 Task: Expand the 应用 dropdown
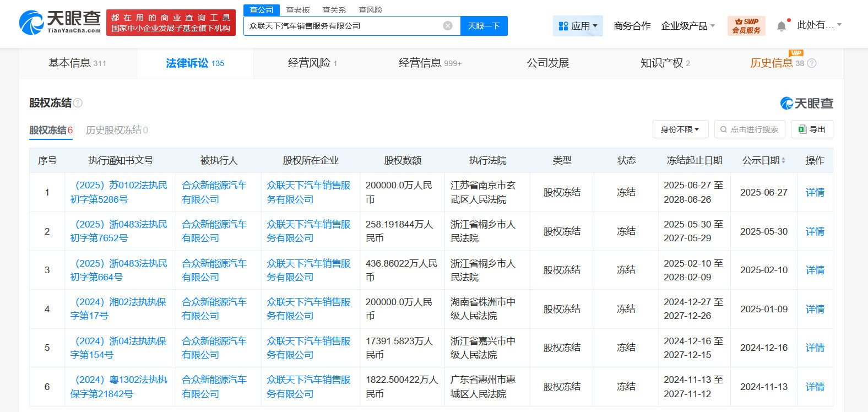coord(578,26)
